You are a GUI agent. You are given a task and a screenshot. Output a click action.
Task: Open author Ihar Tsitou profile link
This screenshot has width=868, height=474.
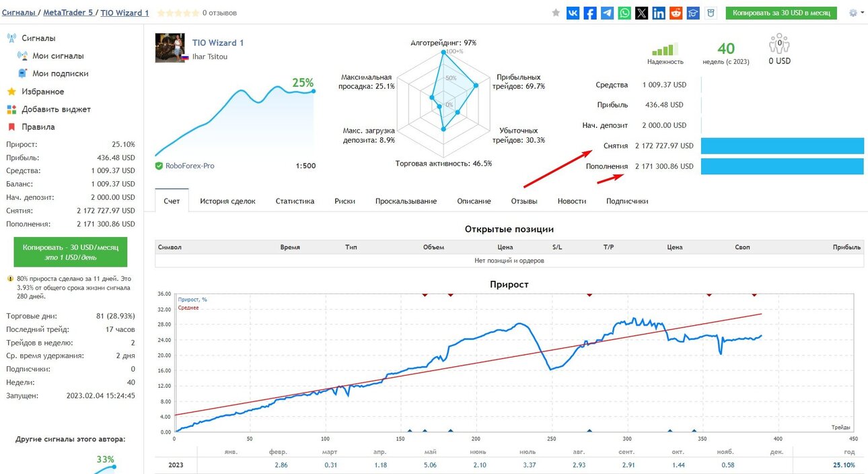pos(210,57)
